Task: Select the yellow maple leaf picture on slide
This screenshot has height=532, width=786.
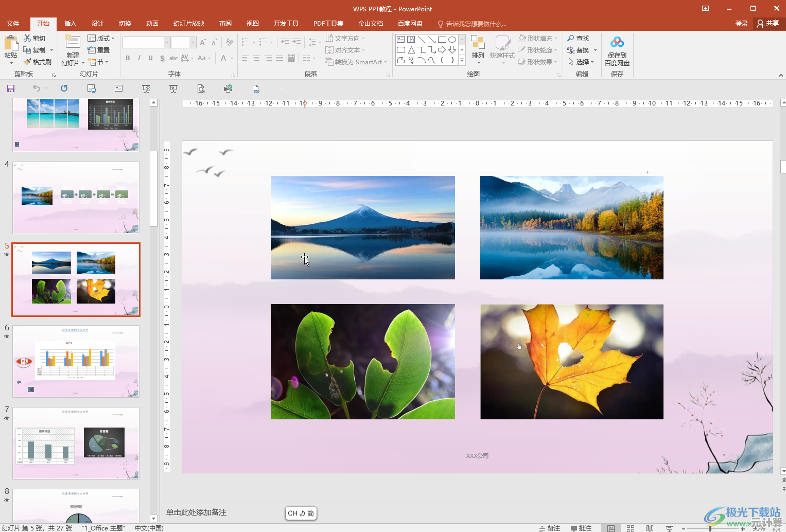Action: (x=572, y=362)
